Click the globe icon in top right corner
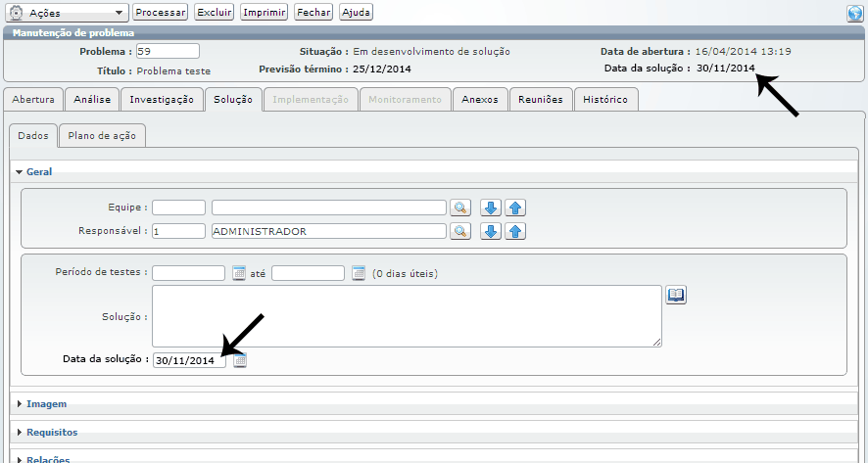The width and height of the screenshot is (868, 463). click(x=854, y=13)
